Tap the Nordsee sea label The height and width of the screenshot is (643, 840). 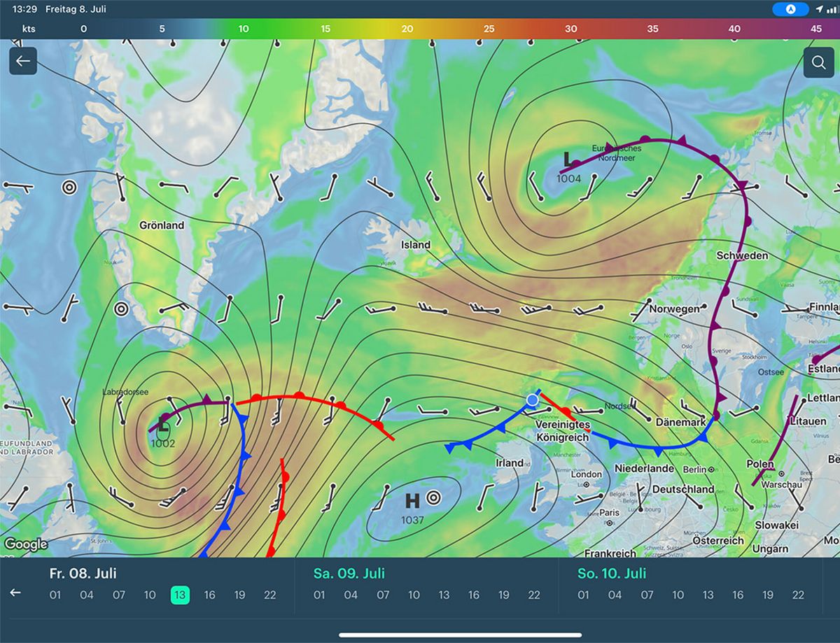click(620, 406)
